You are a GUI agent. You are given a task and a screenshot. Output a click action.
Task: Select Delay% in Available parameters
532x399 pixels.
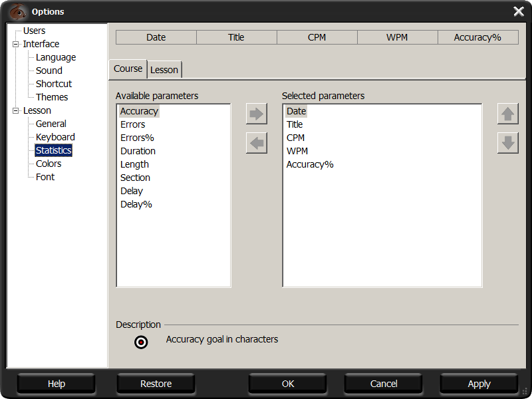coord(136,204)
